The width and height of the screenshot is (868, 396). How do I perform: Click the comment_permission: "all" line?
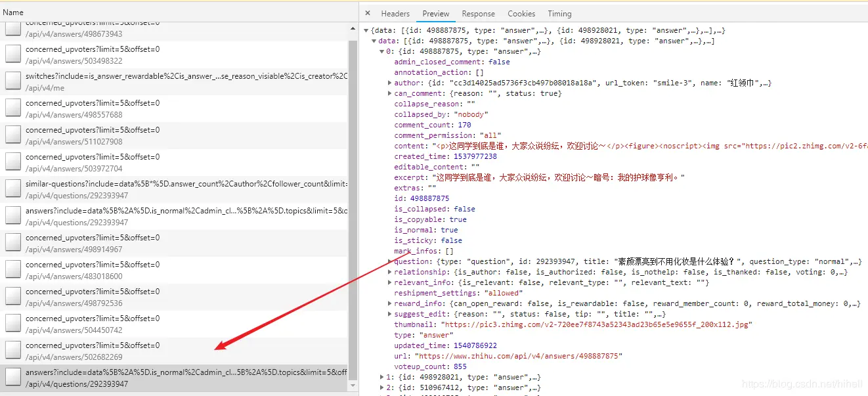(447, 135)
